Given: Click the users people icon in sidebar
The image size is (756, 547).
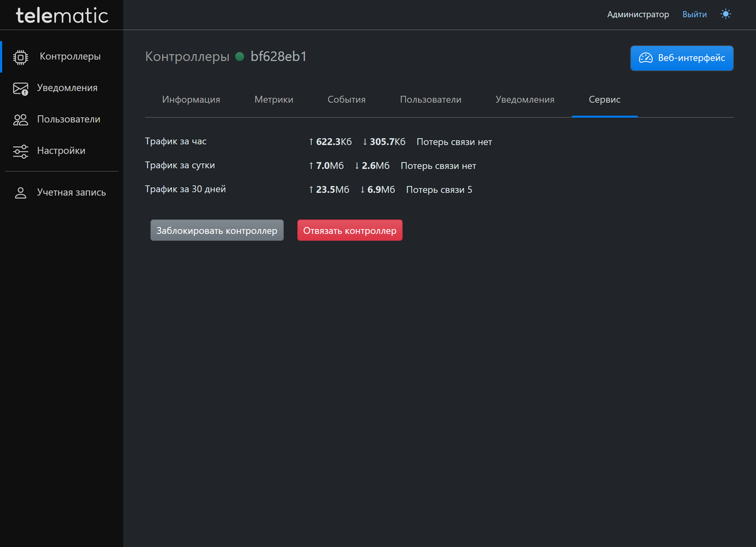Looking at the screenshot, I should click(x=21, y=120).
